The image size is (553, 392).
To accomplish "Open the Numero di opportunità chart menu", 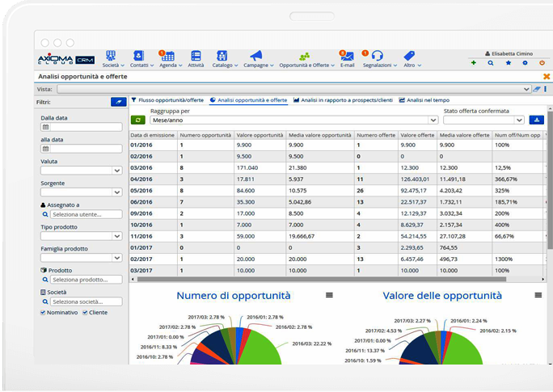I will point(329,296).
